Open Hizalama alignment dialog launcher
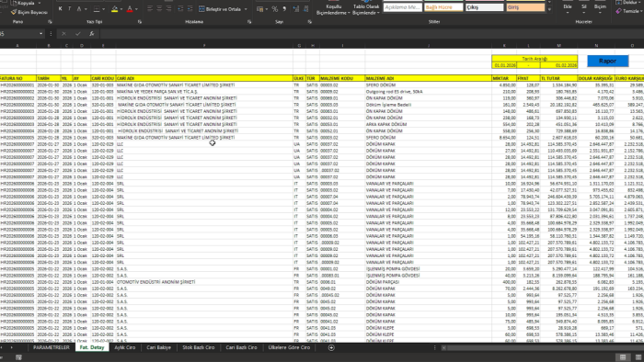644x362 pixels. point(249,22)
